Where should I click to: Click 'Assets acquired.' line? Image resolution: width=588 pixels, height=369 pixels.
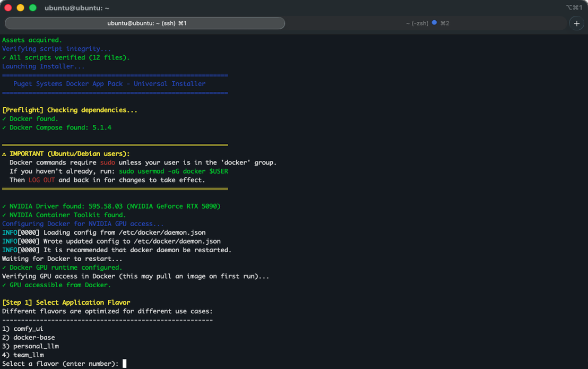tap(32, 40)
